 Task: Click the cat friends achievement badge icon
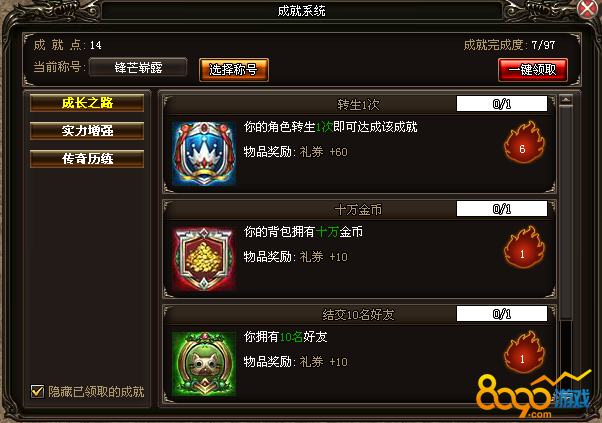204,364
